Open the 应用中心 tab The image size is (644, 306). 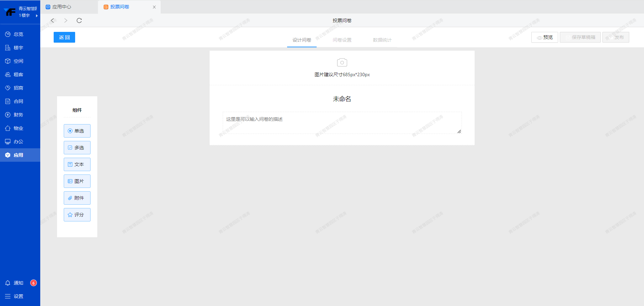point(62,7)
